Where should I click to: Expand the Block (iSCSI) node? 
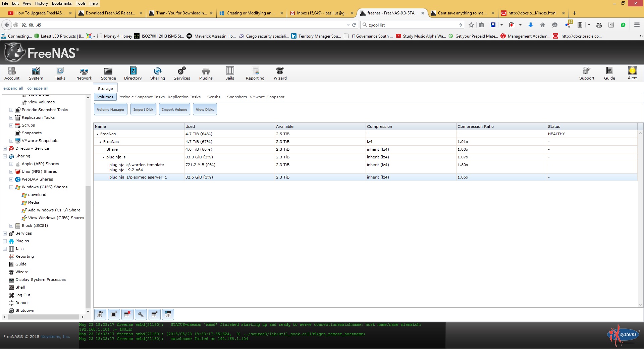point(11,226)
